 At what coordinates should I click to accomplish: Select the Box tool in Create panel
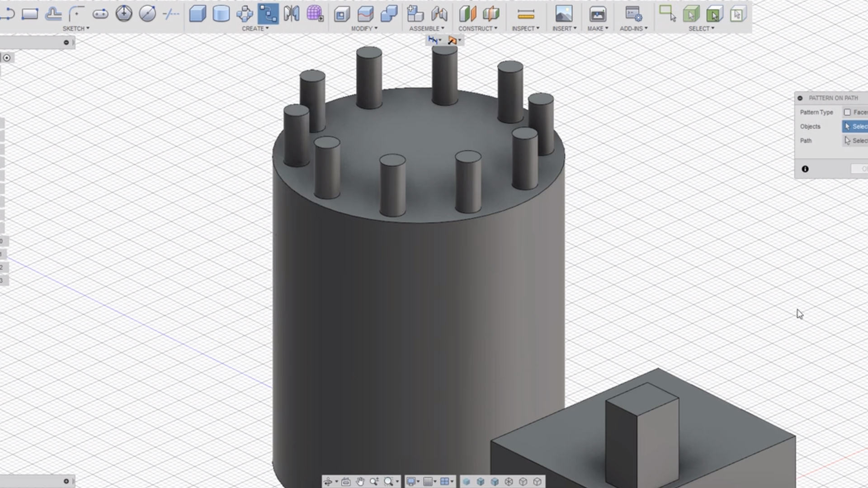pyautogui.click(x=197, y=14)
